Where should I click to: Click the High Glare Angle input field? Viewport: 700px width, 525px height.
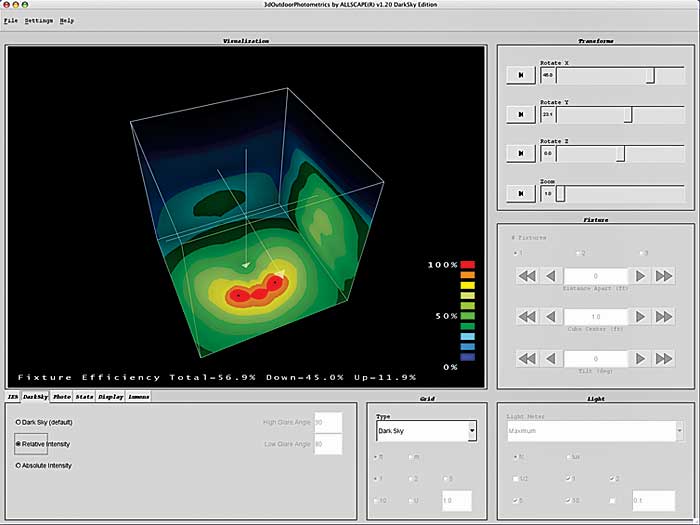[329, 422]
